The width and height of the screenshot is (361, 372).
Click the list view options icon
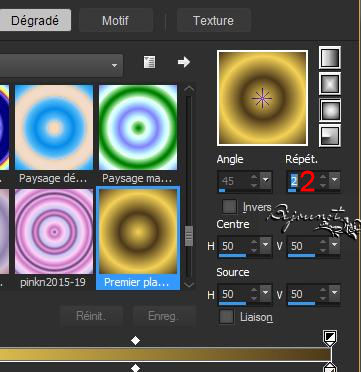pyautogui.click(x=149, y=62)
